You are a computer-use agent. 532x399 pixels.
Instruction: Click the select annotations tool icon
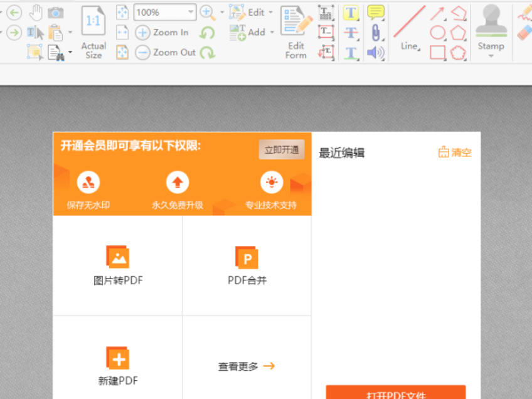coord(35,53)
